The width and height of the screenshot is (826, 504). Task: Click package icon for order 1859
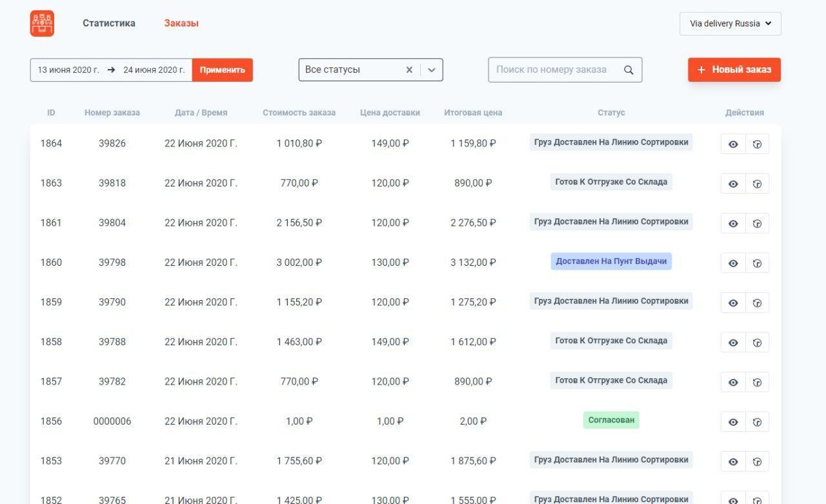758,303
